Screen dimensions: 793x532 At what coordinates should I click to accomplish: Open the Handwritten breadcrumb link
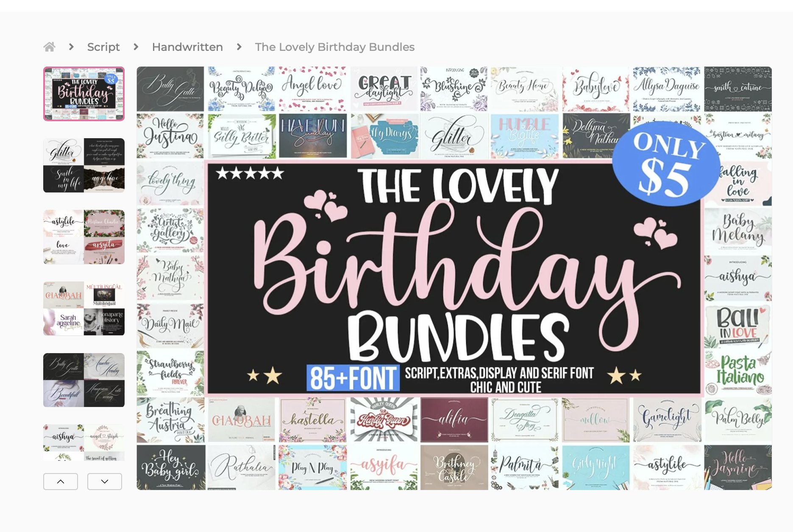coord(187,47)
